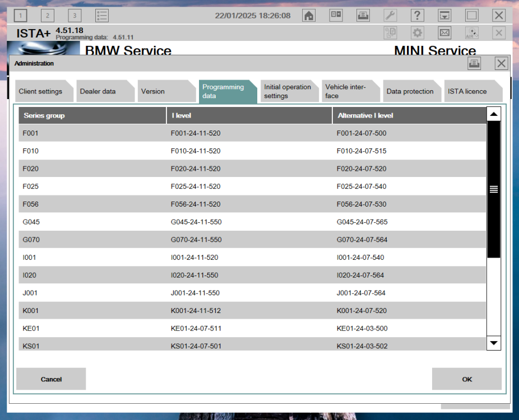Open session slot 3 in top toolbar

tap(75, 16)
